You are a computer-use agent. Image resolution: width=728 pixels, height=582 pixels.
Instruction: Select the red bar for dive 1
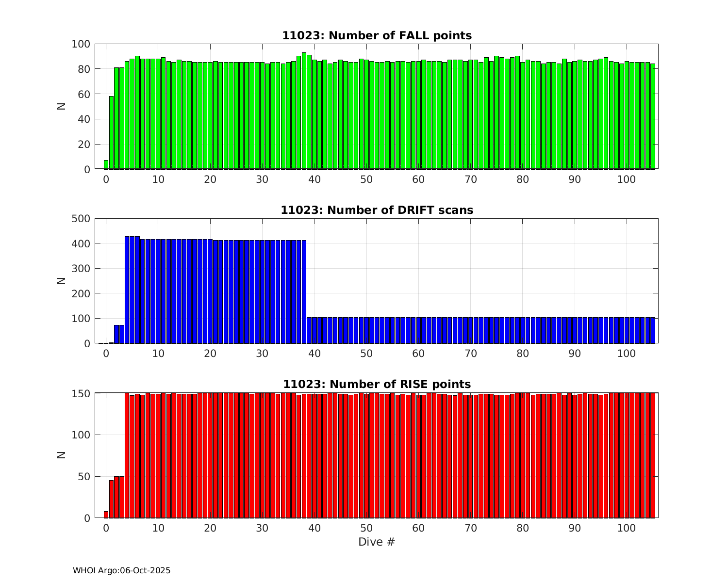pos(111,500)
